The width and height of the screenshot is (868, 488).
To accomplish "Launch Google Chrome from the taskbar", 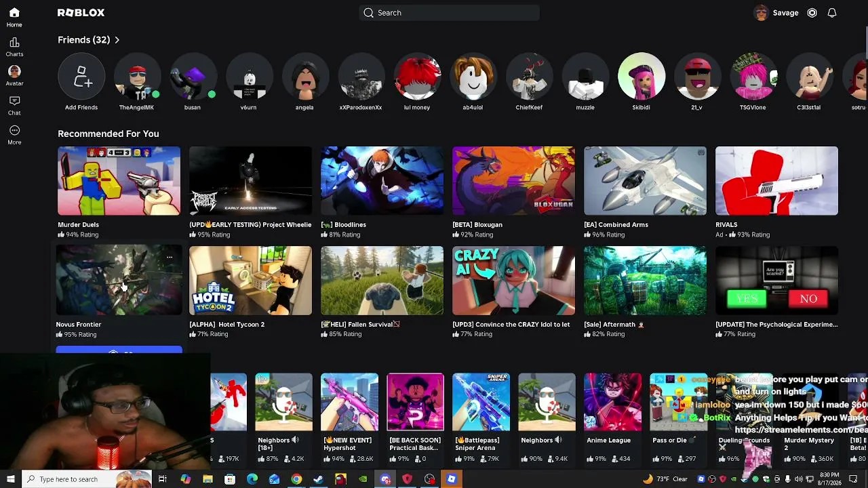I will click(x=296, y=479).
